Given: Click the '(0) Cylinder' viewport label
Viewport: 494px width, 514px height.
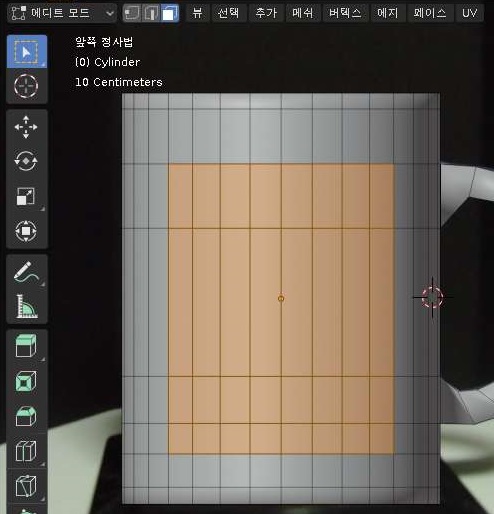Looking at the screenshot, I should 107,62.
